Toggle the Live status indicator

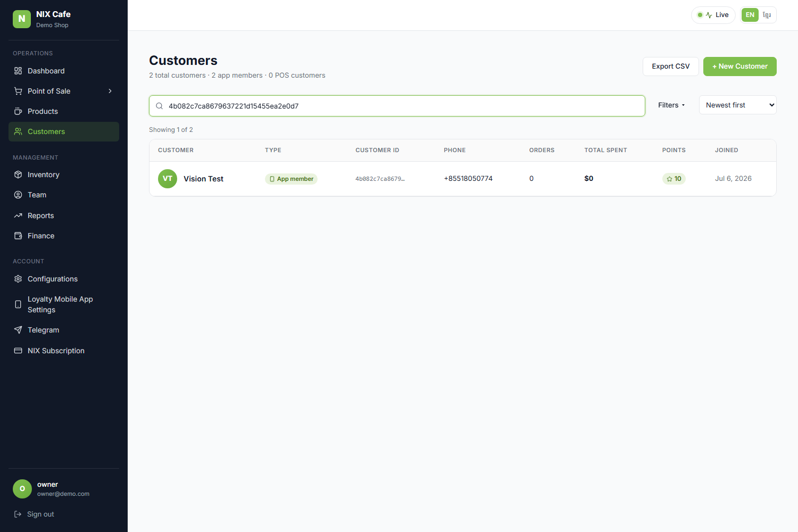tap(713, 15)
